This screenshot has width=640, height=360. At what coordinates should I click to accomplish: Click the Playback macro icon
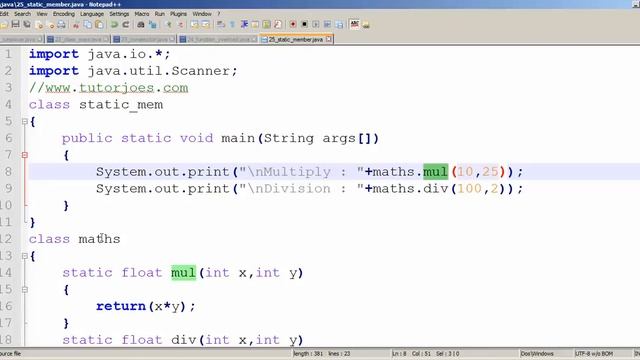point(316,24)
